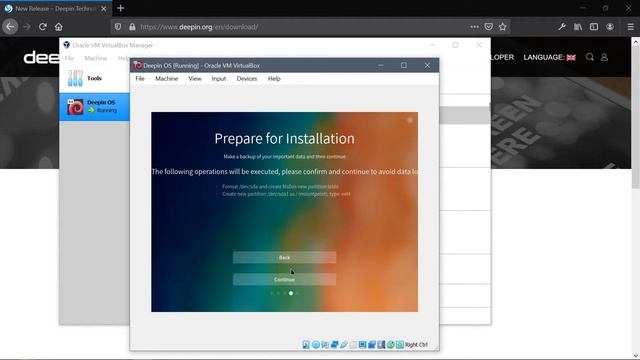Bookmark this page with the star icon
This screenshot has width=640, height=360.
click(x=503, y=27)
